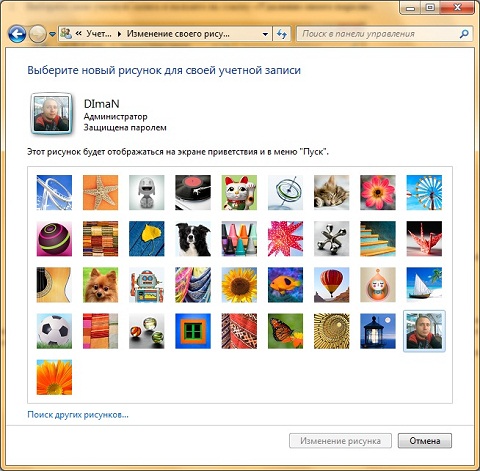Click the refresh button beside address bar
The width and height of the screenshot is (480, 471).
[282, 34]
